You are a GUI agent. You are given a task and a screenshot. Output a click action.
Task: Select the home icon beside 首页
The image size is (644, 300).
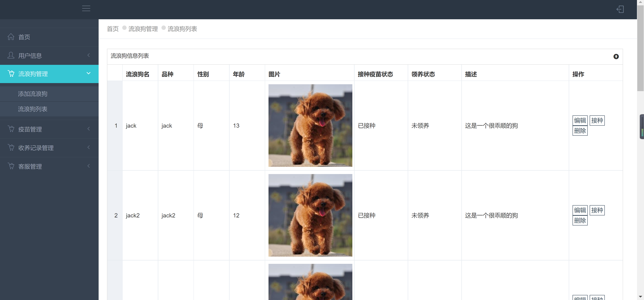click(x=11, y=37)
